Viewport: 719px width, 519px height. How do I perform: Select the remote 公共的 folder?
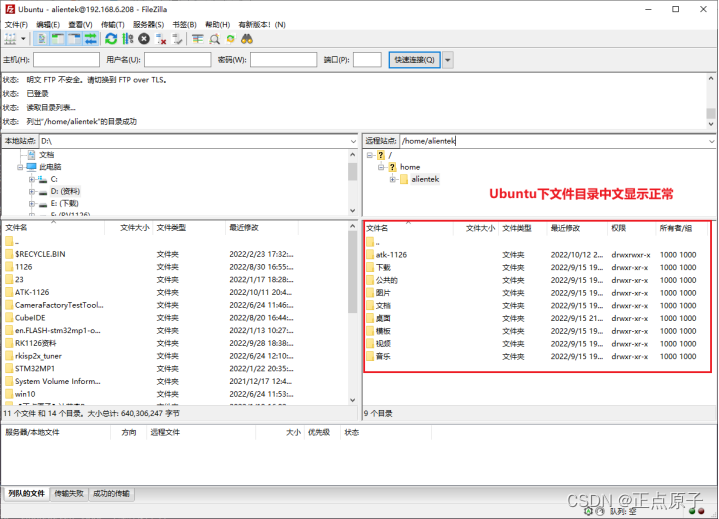[387, 280]
